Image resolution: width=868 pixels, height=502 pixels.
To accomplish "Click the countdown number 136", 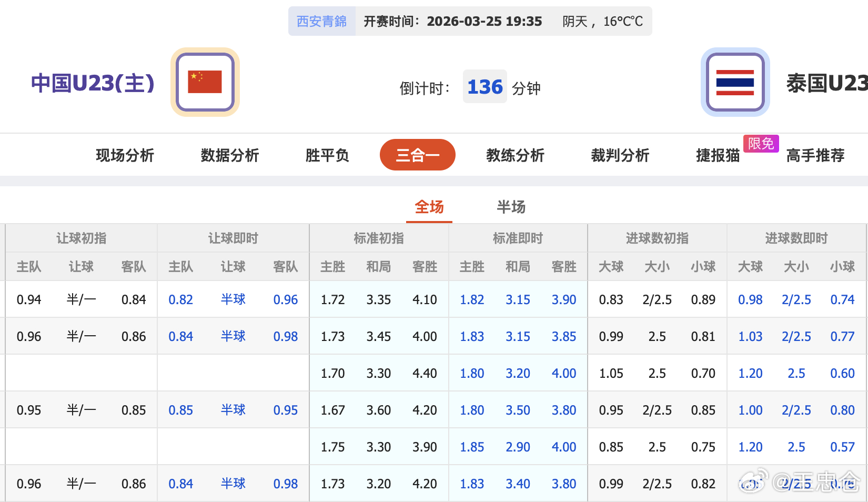I will pos(485,87).
